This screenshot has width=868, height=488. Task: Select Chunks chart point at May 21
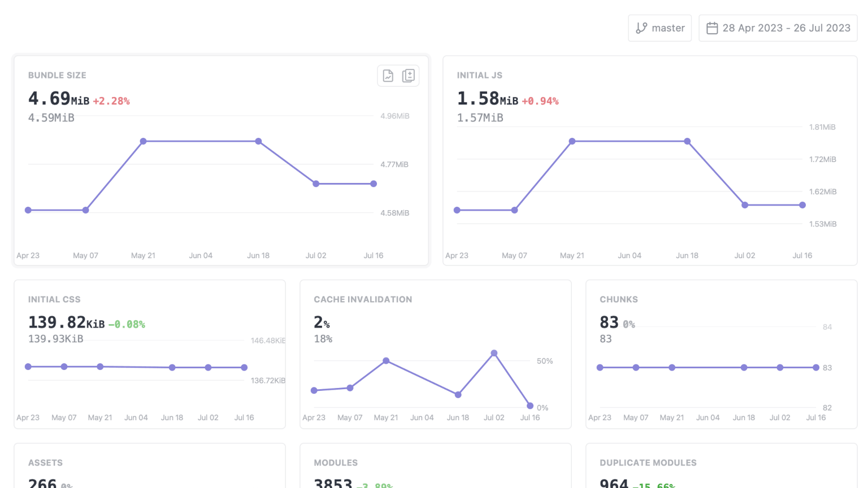(672, 368)
